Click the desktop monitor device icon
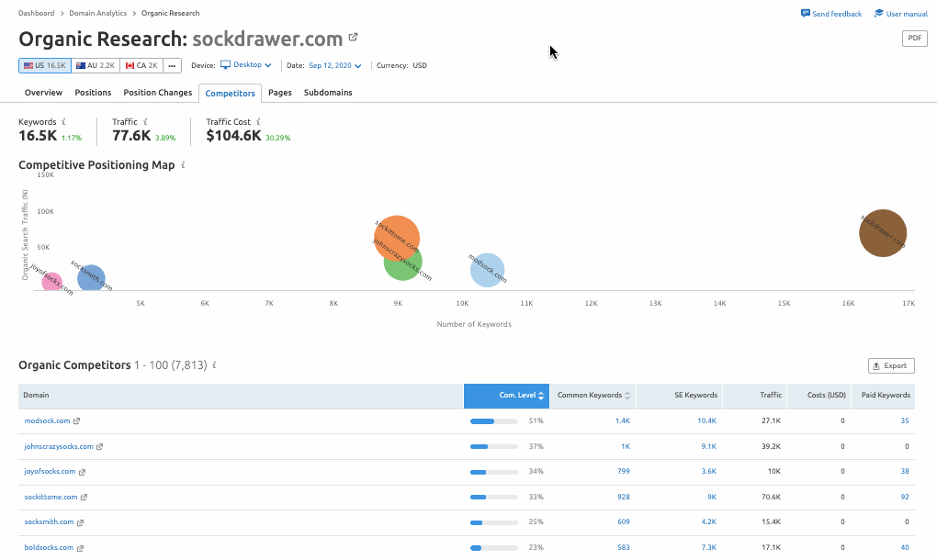Screen dimensions: 937x560 click(x=225, y=64)
